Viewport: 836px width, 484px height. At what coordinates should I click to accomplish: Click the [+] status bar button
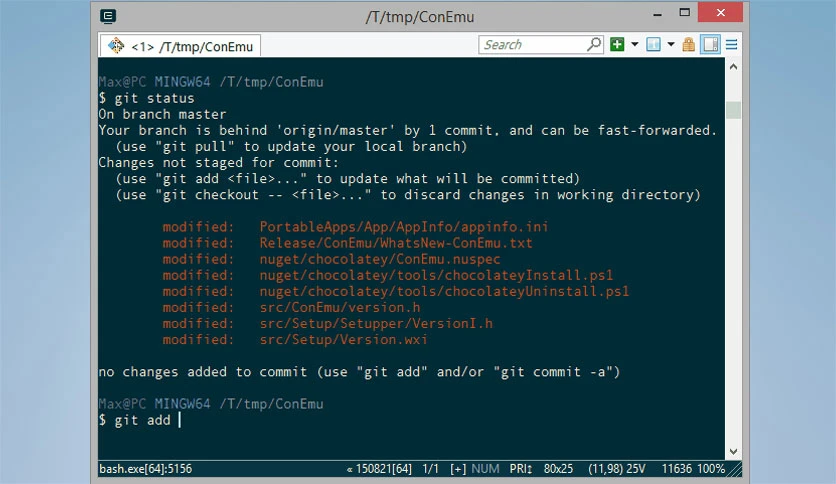tap(458, 469)
